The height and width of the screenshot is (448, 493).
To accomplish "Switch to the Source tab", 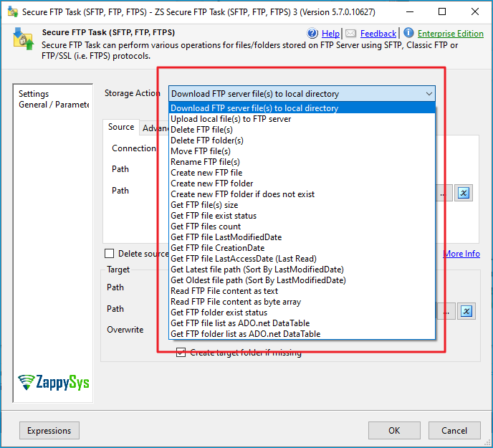I will 120,127.
